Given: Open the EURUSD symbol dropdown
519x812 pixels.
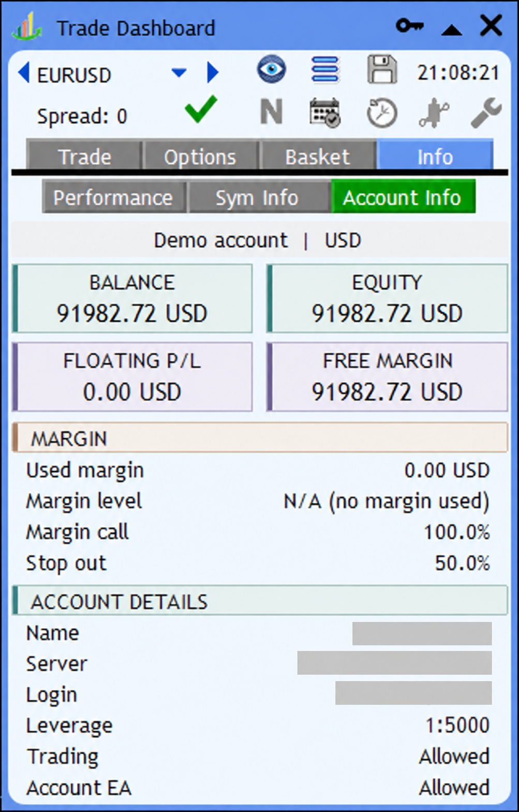Looking at the screenshot, I should (179, 73).
